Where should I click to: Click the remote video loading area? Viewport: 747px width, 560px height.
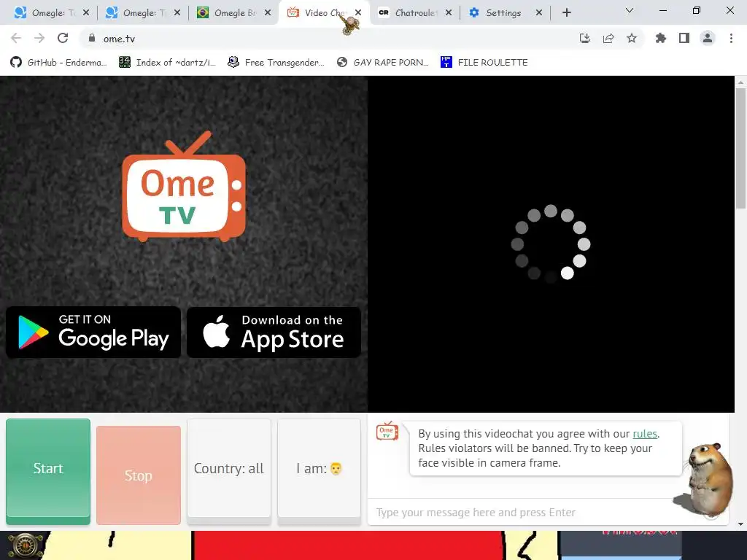pyautogui.click(x=551, y=244)
